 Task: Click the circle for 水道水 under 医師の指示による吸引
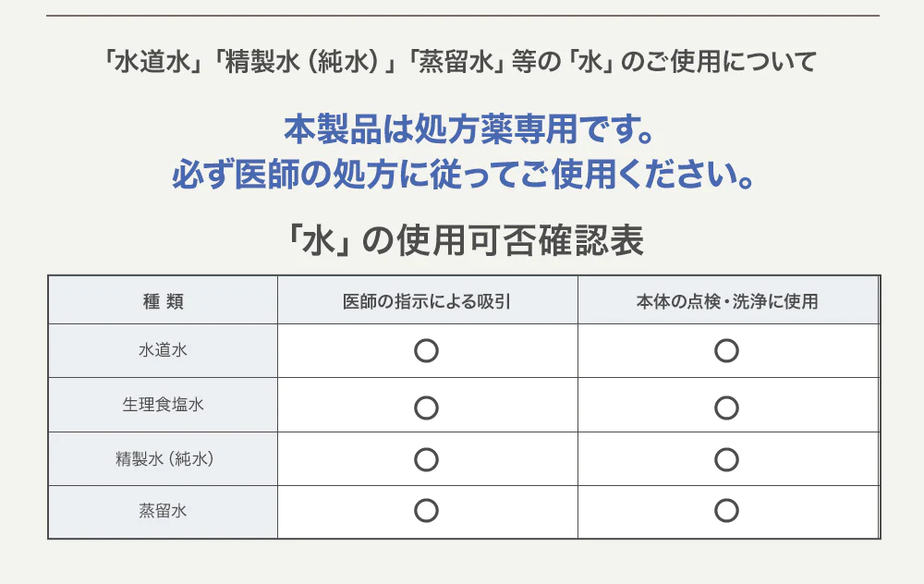[426, 350]
